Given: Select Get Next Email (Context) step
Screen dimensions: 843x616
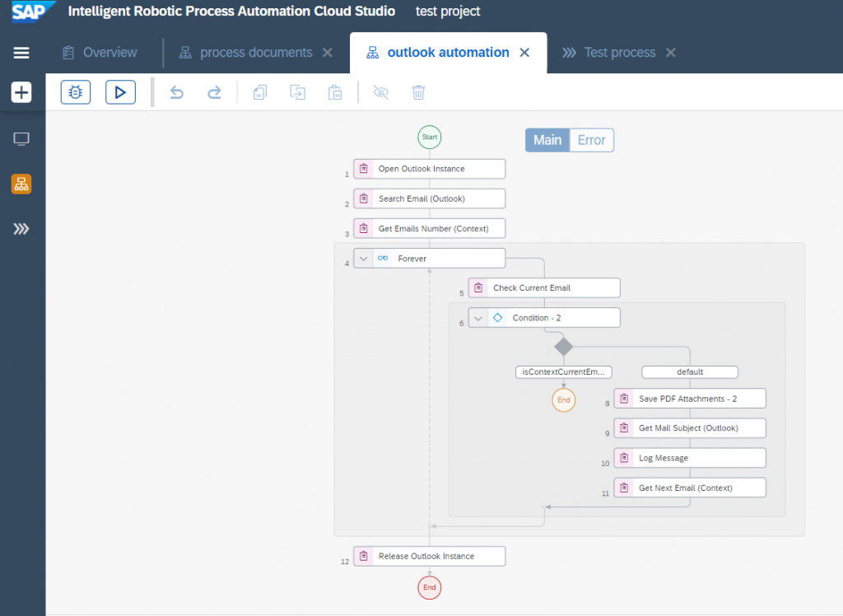Looking at the screenshot, I should pos(690,488).
